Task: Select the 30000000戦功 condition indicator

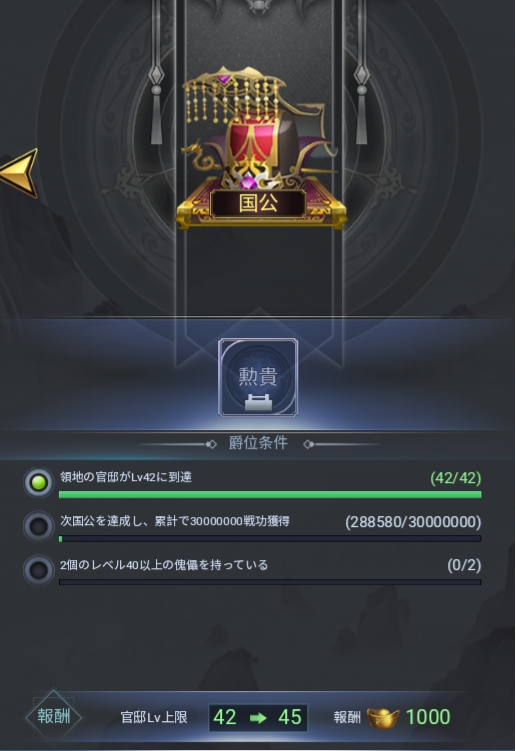Action: [39, 526]
